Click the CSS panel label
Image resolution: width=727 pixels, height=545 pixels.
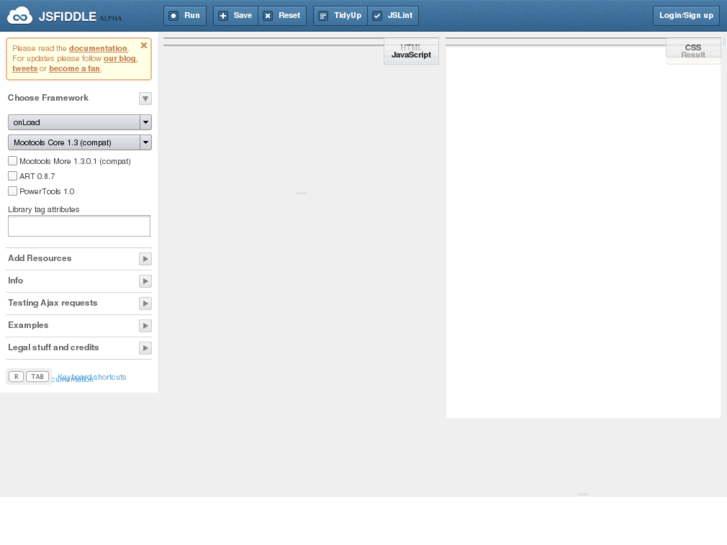point(693,47)
